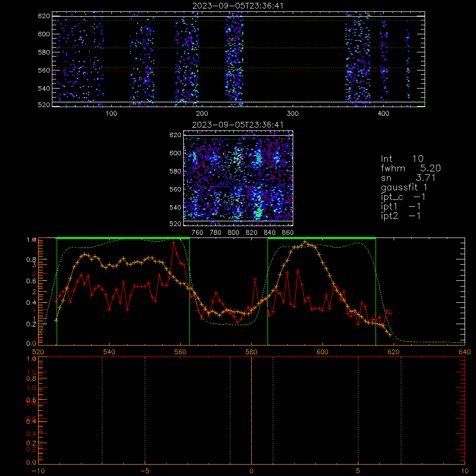476x476 pixels.
Task: Click the '-10' label on bottom axis
Action: (x=38, y=471)
